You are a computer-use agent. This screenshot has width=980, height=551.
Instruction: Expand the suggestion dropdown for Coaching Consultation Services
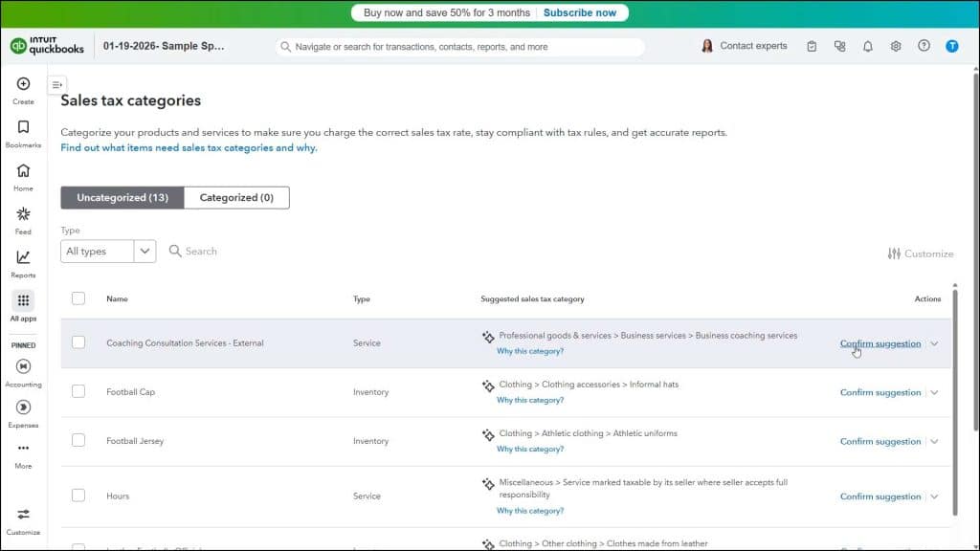point(935,343)
